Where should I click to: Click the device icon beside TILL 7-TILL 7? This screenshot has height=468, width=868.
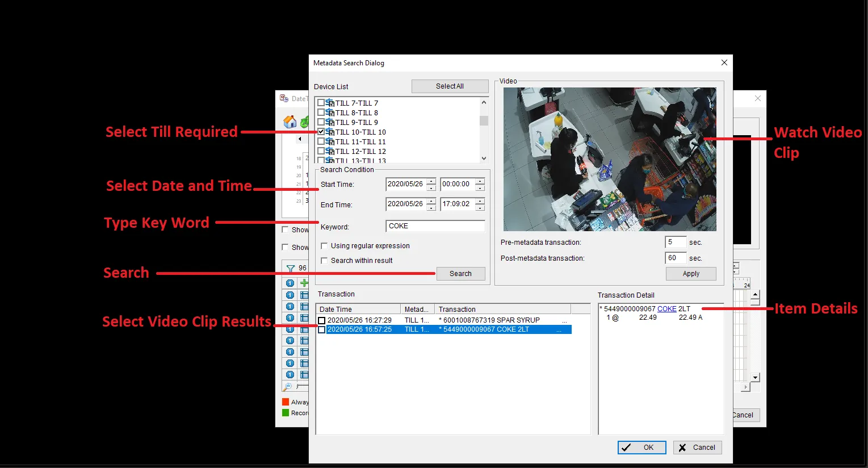(x=330, y=103)
